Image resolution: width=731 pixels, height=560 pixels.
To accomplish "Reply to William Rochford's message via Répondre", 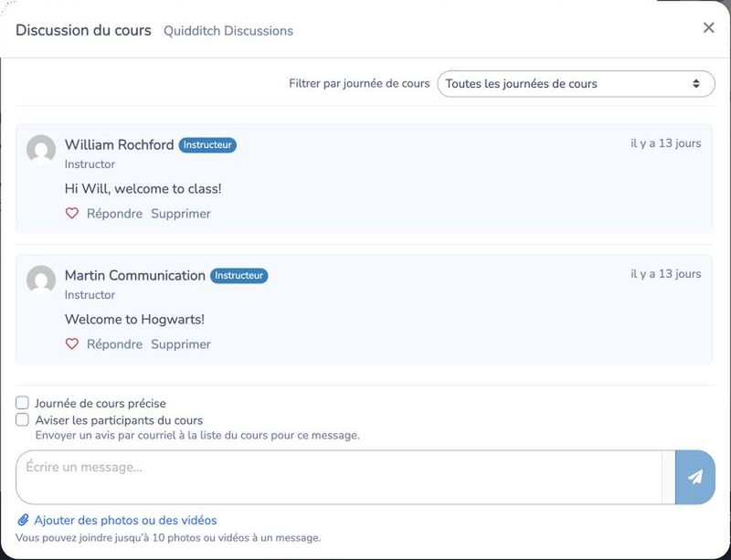I will tap(115, 214).
